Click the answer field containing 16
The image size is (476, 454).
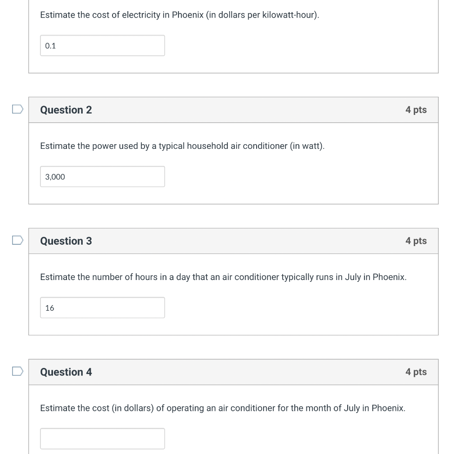point(103,307)
